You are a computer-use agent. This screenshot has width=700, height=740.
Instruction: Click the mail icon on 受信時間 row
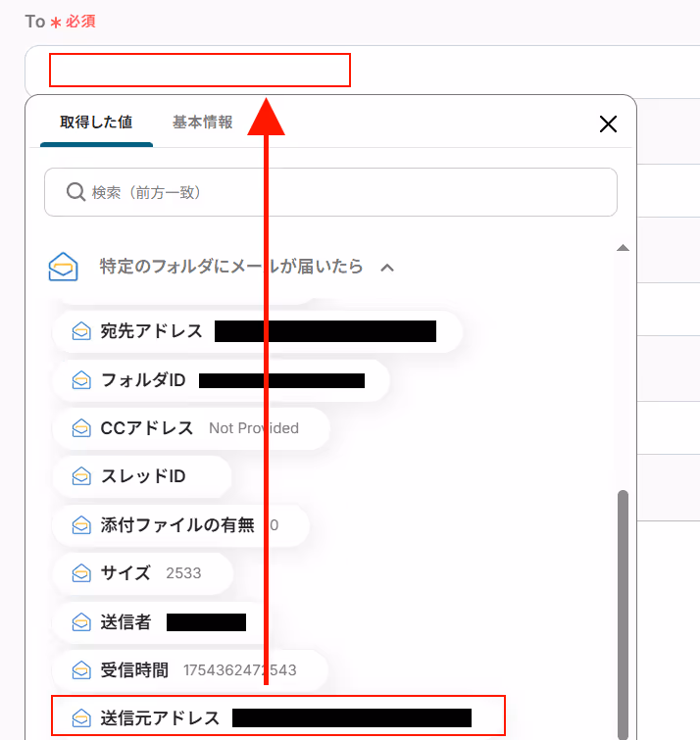(x=81, y=670)
